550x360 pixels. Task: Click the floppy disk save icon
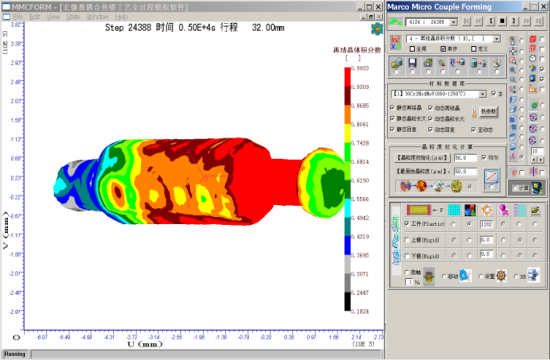412,64
